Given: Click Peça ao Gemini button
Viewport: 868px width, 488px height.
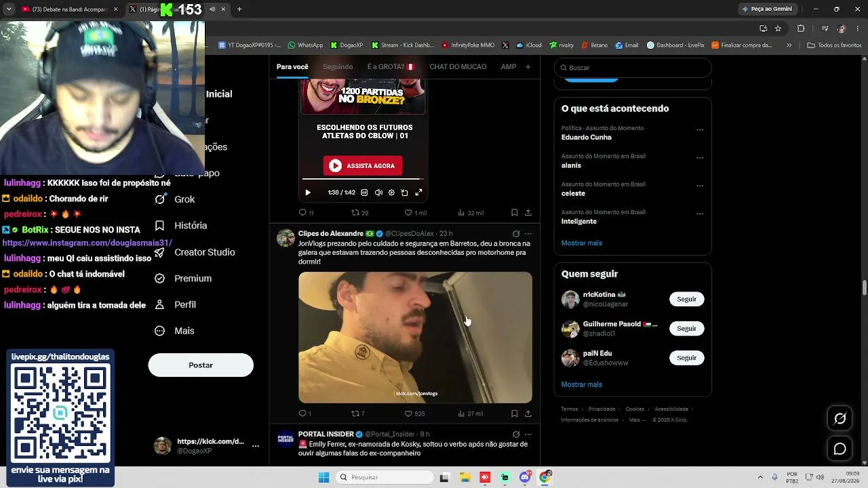Looking at the screenshot, I should (x=767, y=9).
